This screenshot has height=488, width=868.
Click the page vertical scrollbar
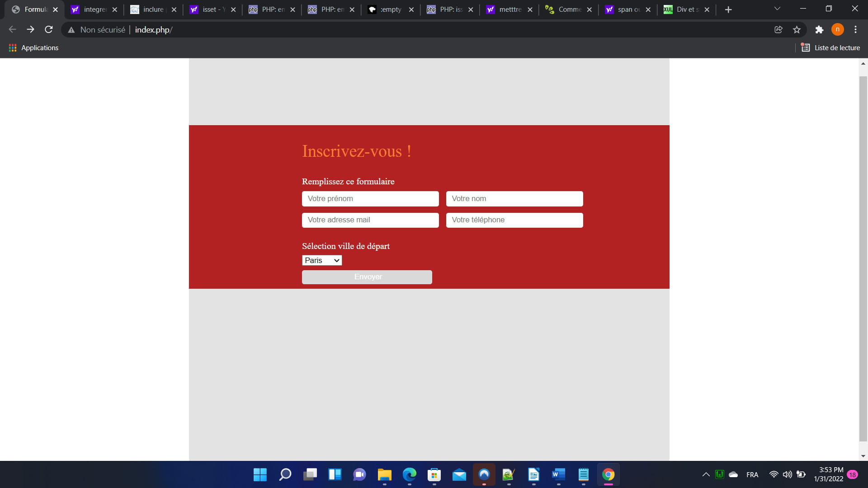863,258
